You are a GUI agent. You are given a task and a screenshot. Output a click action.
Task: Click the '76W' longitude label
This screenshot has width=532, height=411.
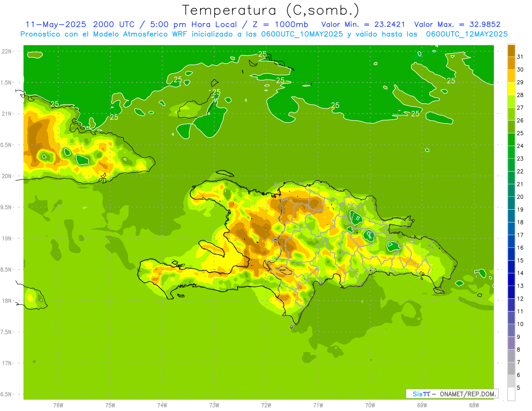click(x=58, y=405)
